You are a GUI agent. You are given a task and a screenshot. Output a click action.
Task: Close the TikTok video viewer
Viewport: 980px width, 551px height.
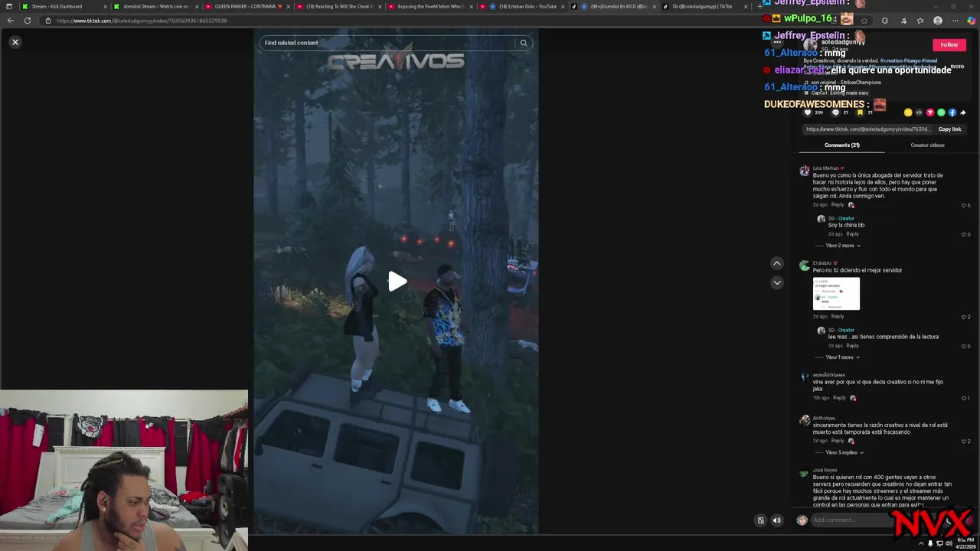click(15, 42)
